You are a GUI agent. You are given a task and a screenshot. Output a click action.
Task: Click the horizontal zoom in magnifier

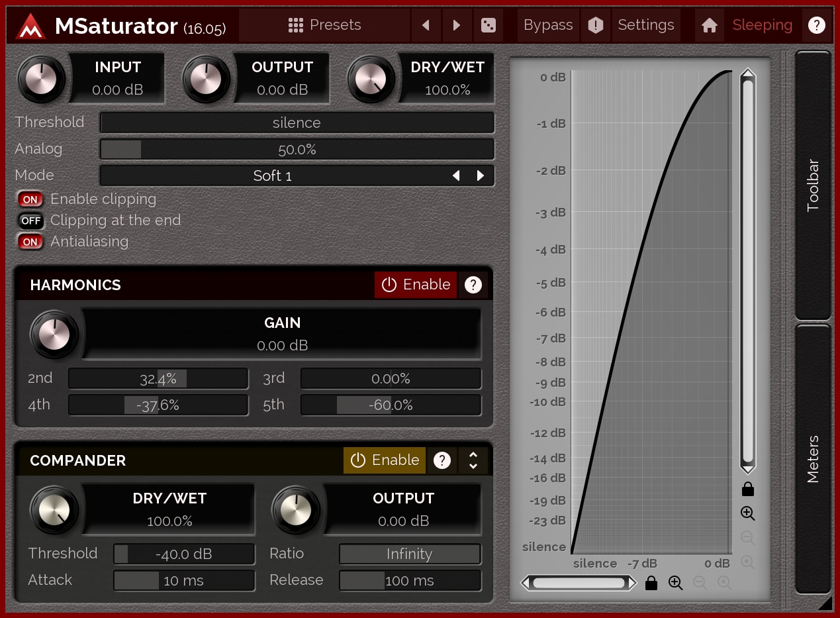pos(675,583)
